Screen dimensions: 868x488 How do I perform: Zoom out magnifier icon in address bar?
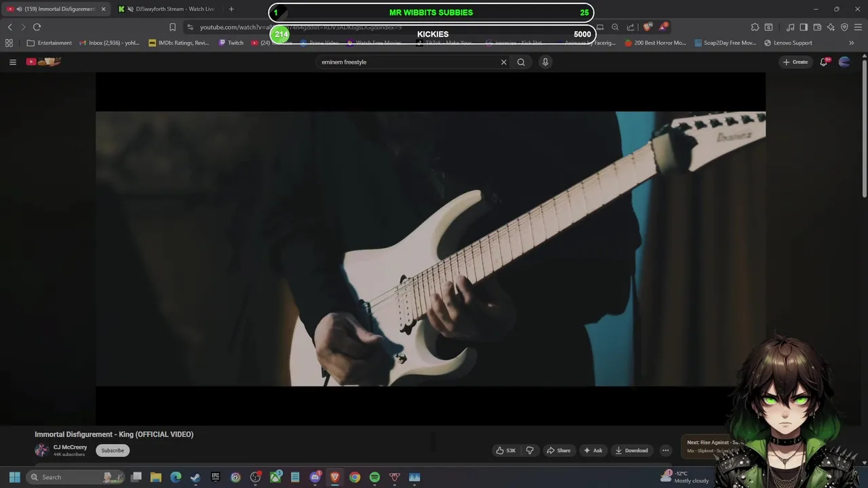click(x=615, y=27)
